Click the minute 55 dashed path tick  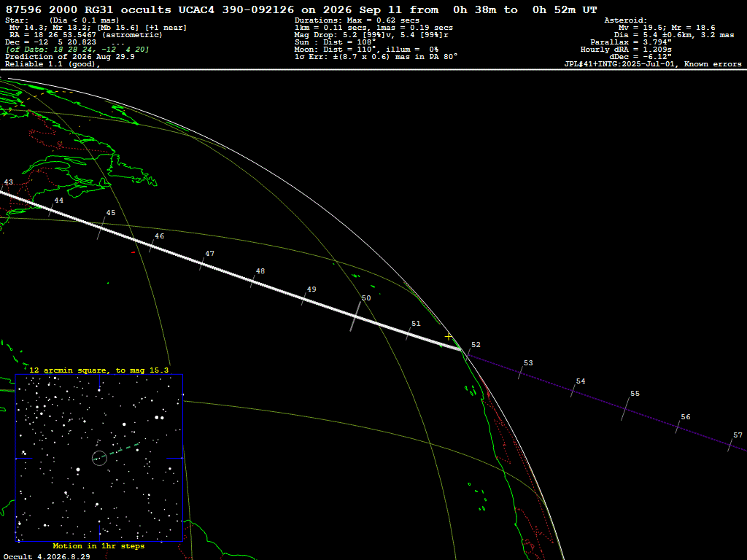pos(625,410)
